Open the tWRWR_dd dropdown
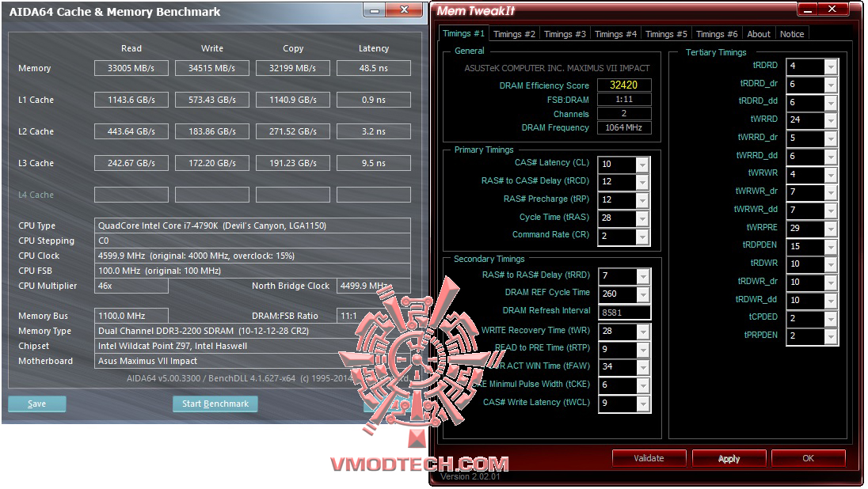Image resolution: width=868 pixels, height=489 pixels. pos(830,210)
